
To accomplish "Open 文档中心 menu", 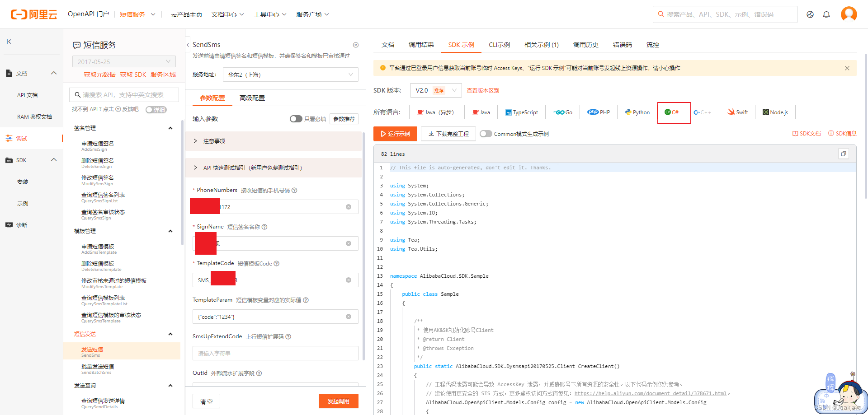I will pyautogui.click(x=227, y=14).
